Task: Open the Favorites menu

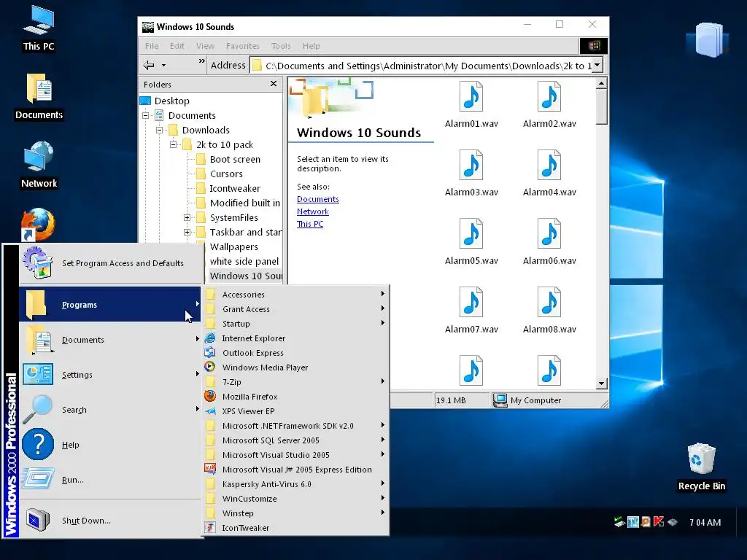Action: (x=242, y=46)
